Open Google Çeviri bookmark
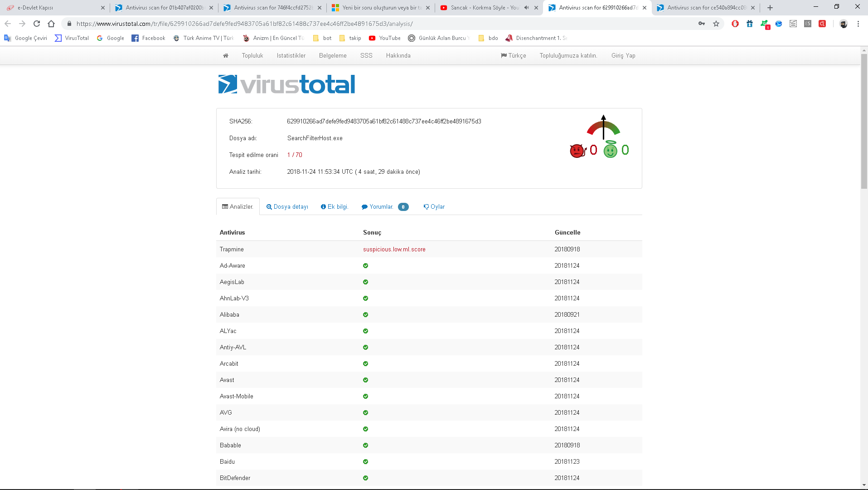The image size is (868, 490). point(26,38)
